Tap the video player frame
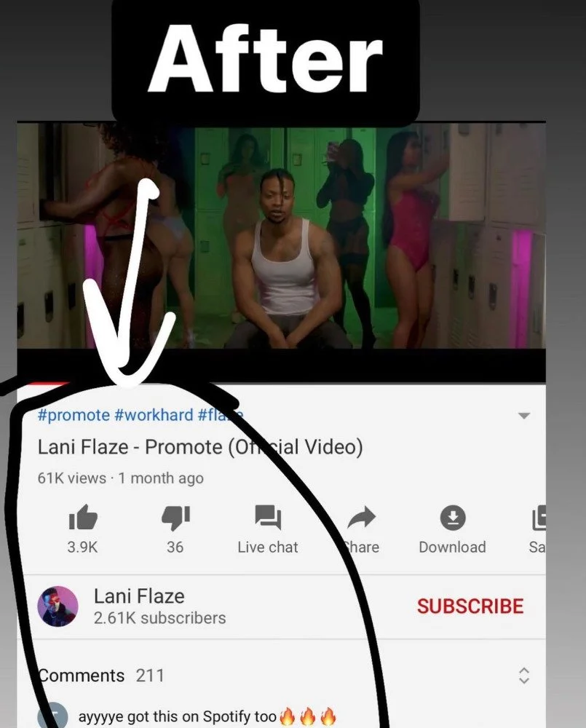The image size is (586, 728). 282,235
